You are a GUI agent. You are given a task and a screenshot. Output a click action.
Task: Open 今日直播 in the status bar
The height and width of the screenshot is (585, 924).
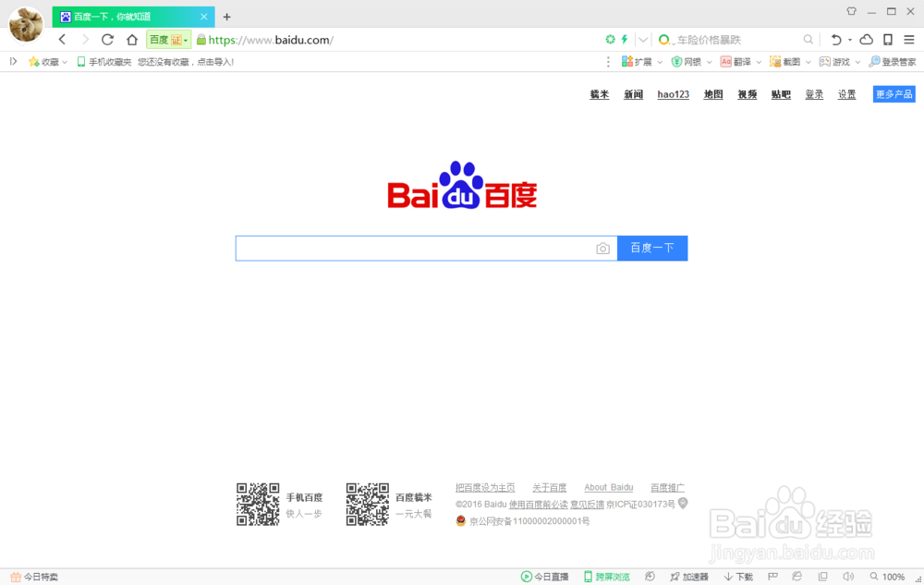(x=545, y=577)
